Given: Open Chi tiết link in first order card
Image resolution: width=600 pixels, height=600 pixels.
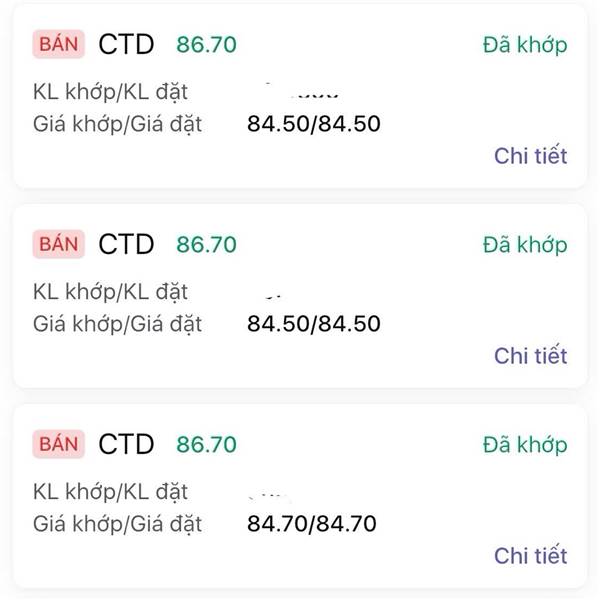Looking at the screenshot, I should pyautogui.click(x=530, y=156).
